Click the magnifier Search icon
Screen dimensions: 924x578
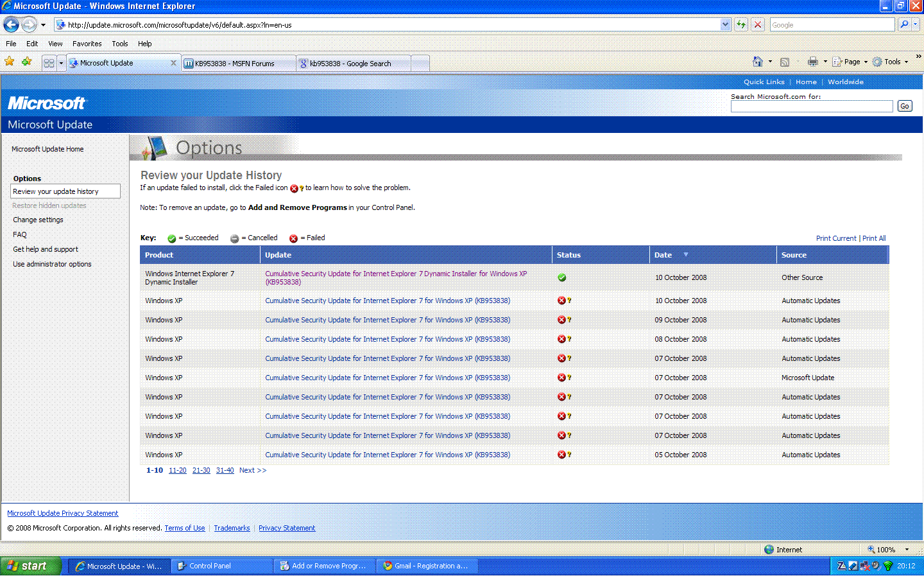click(904, 24)
